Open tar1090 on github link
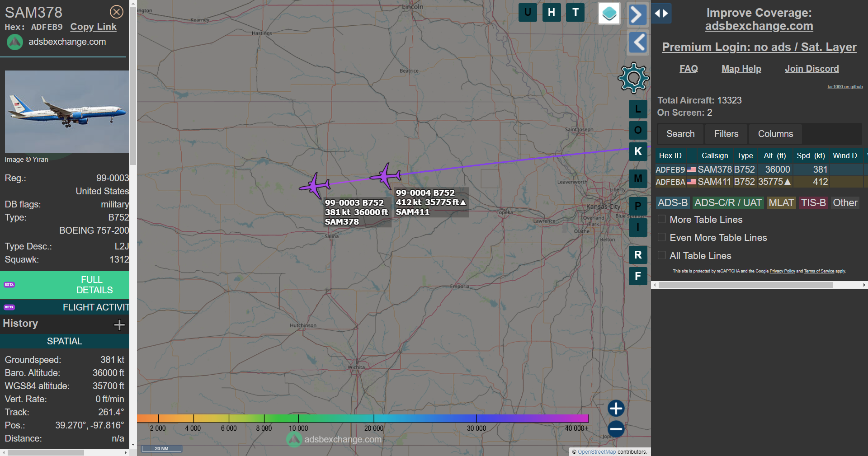 click(x=845, y=87)
